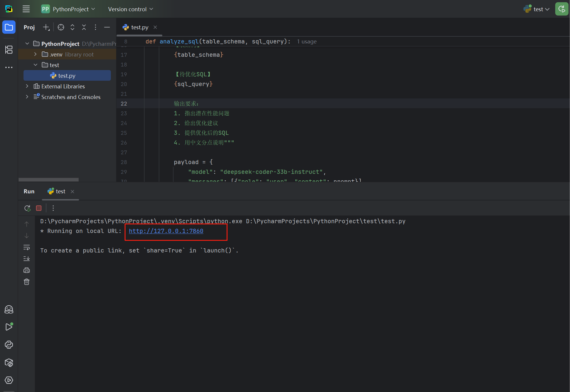
Task: Open the http://127.0.0.1:7860 link
Action: (166, 231)
